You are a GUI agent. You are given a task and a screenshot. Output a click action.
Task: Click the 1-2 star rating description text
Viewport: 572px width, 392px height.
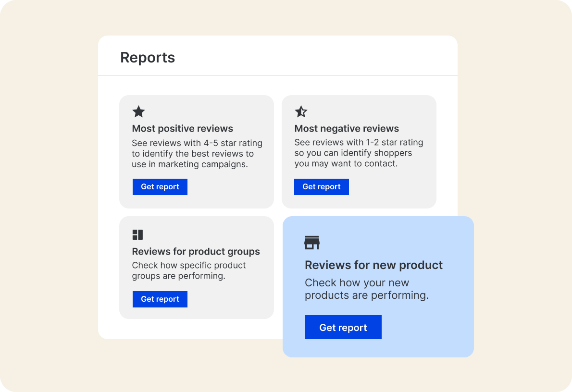pos(359,153)
